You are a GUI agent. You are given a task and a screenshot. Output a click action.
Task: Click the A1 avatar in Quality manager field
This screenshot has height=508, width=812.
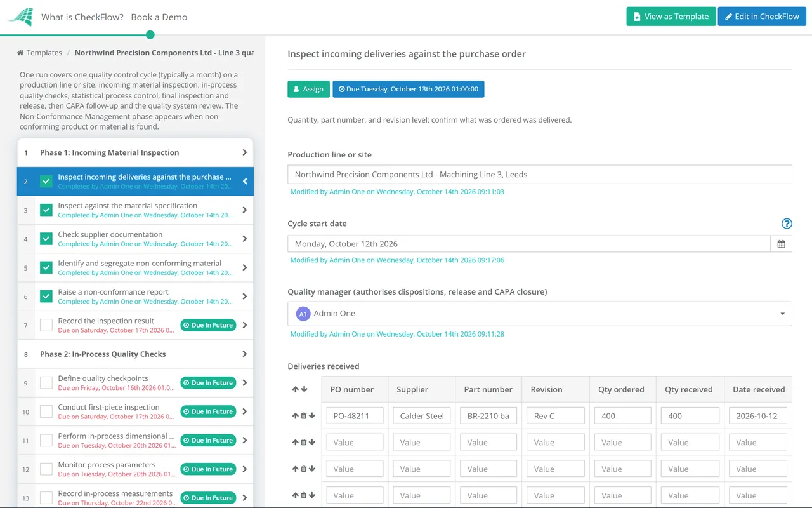tap(303, 314)
